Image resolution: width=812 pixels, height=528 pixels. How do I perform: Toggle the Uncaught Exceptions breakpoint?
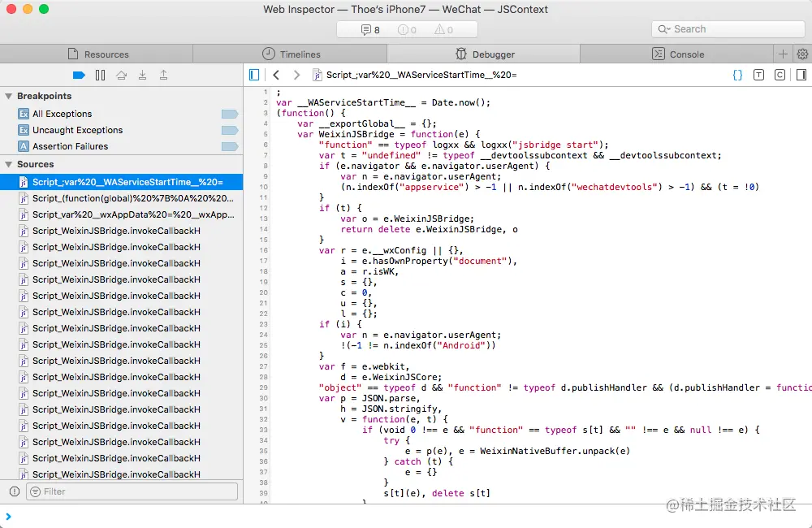pos(230,130)
